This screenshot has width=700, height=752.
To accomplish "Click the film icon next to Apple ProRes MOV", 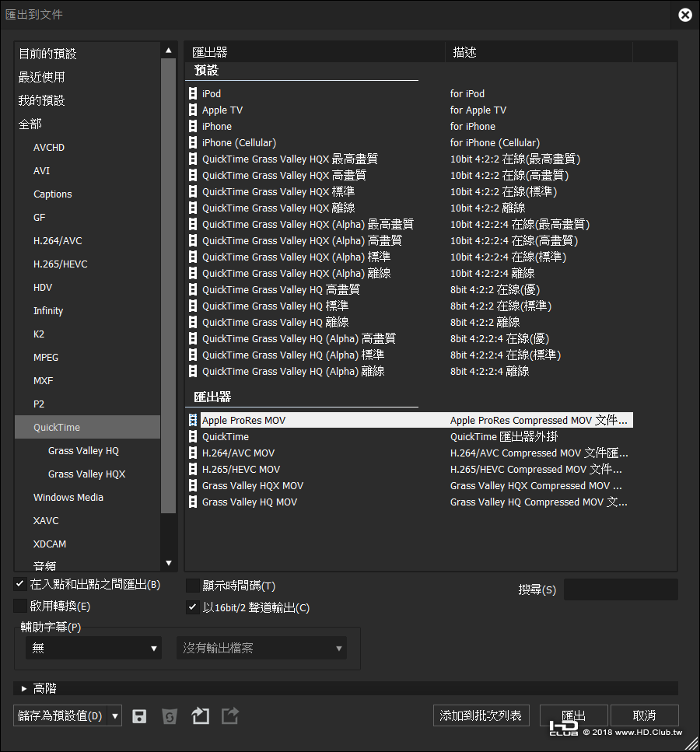I will 193,420.
